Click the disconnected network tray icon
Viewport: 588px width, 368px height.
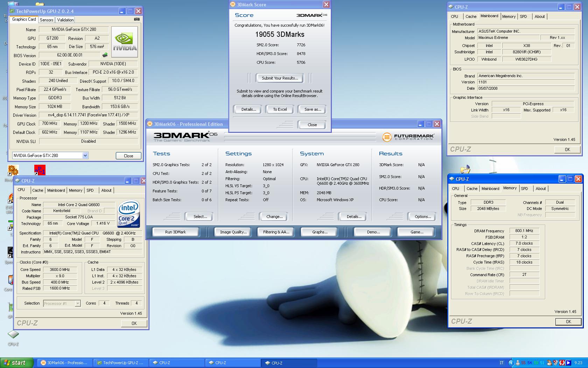pyautogui.click(x=556, y=363)
